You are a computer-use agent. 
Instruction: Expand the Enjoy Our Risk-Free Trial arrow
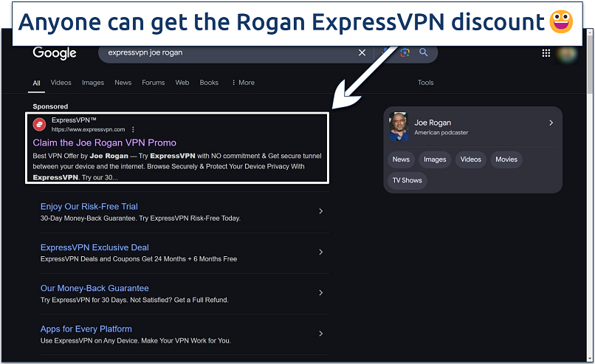[x=320, y=211]
